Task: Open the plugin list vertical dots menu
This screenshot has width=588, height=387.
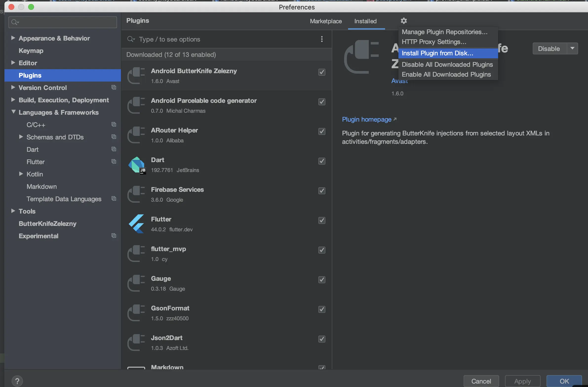Action: coord(322,39)
